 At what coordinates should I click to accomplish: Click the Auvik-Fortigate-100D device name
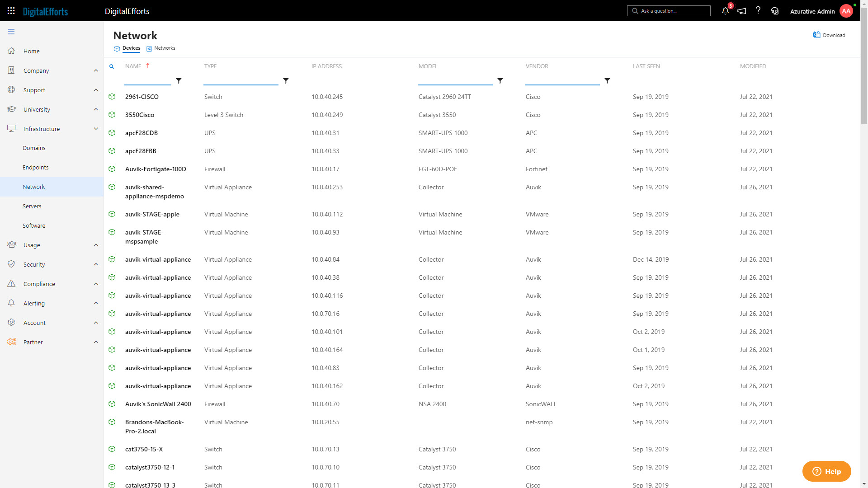tap(156, 169)
